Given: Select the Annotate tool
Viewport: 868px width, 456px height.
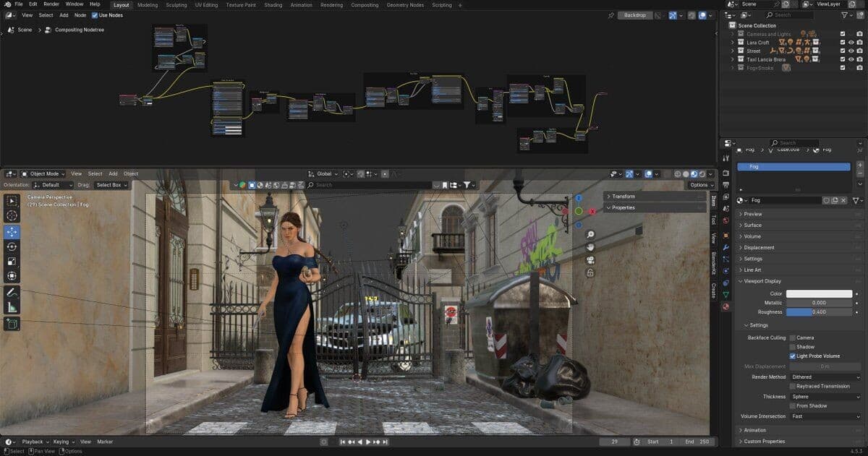Looking at the screenshot, I should 12,293.
